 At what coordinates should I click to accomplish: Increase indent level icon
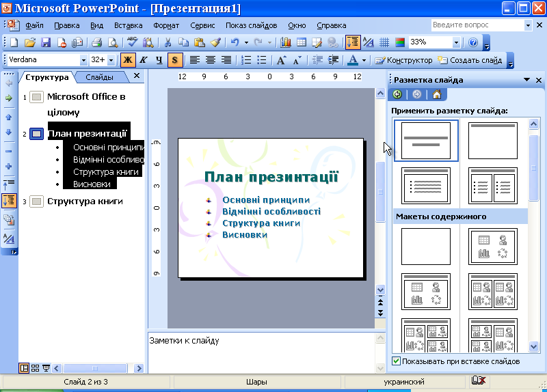pyautogui.click(x=333, y=60)
